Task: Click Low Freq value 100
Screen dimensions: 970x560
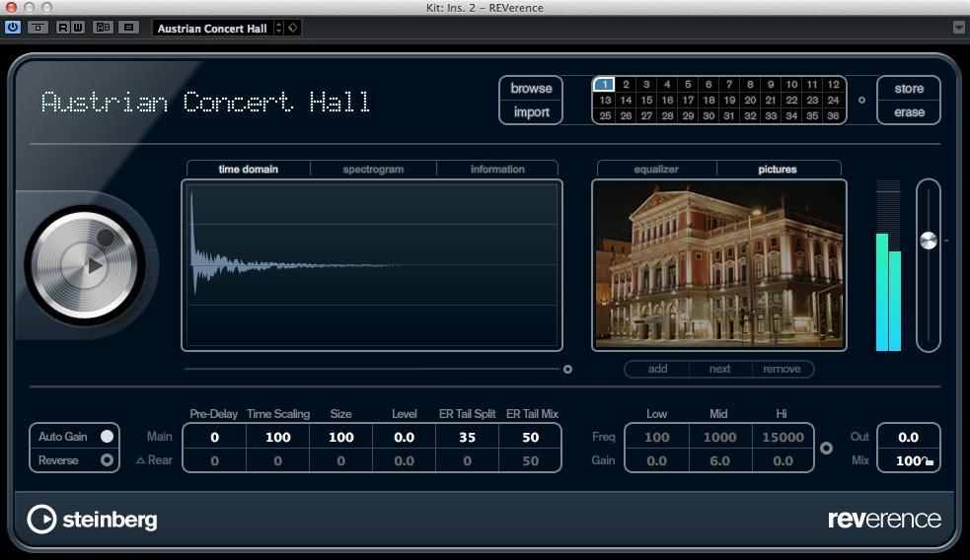Action: pyautogui.click(x=656, y=437)
